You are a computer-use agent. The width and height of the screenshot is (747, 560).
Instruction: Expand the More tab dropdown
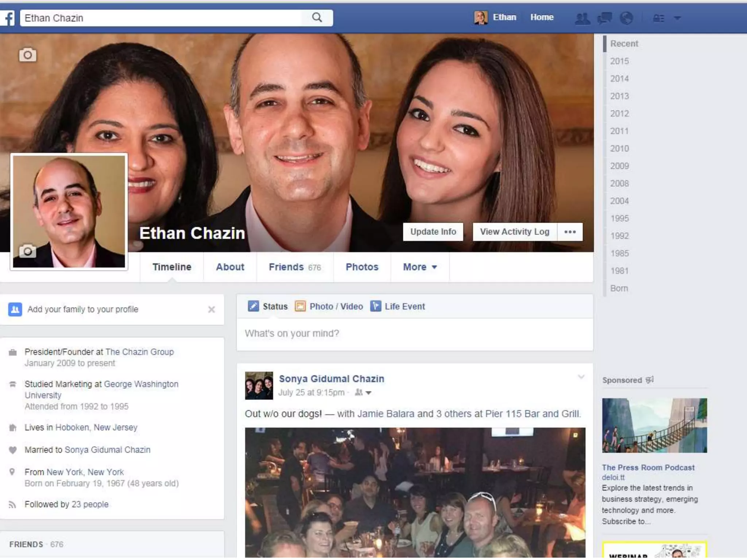coord(420,267)
